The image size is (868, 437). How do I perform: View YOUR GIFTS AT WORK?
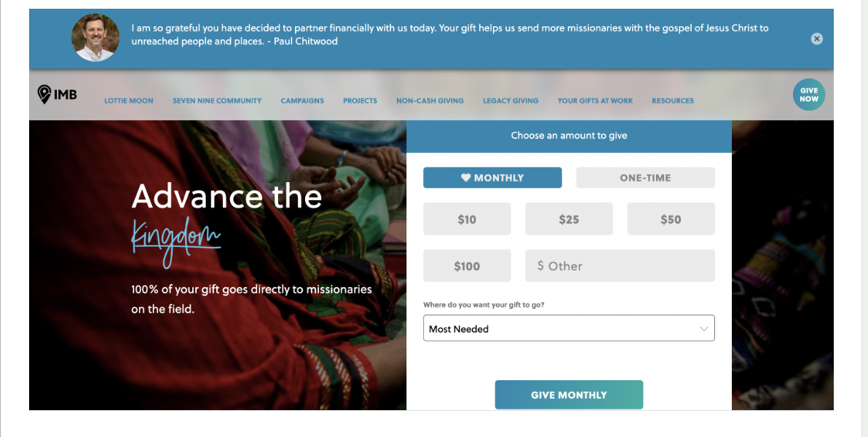[x=595, y=101]
